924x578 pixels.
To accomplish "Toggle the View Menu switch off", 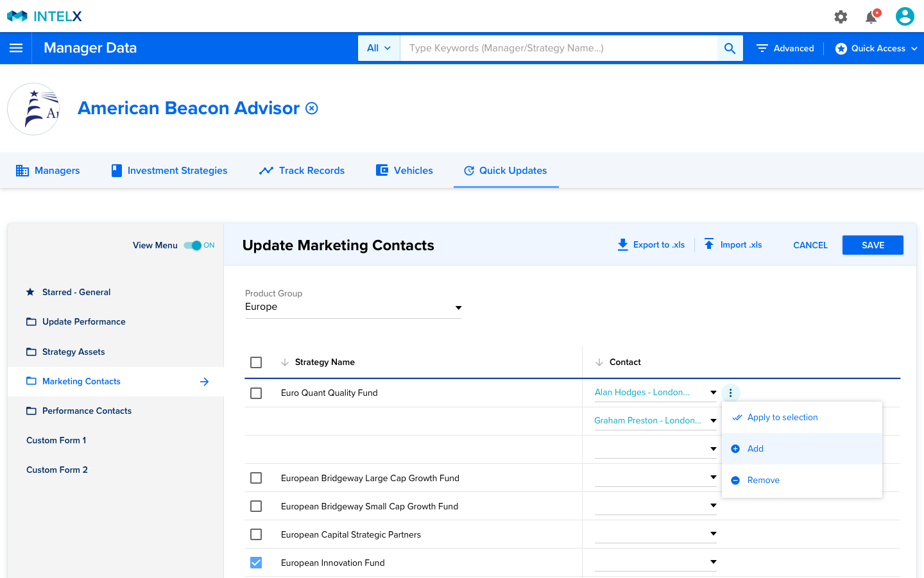I will point(193,245).
